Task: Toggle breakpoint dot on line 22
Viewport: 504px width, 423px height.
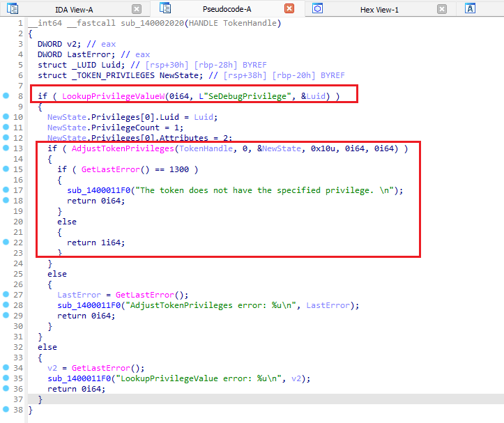Action: [6, 242]
